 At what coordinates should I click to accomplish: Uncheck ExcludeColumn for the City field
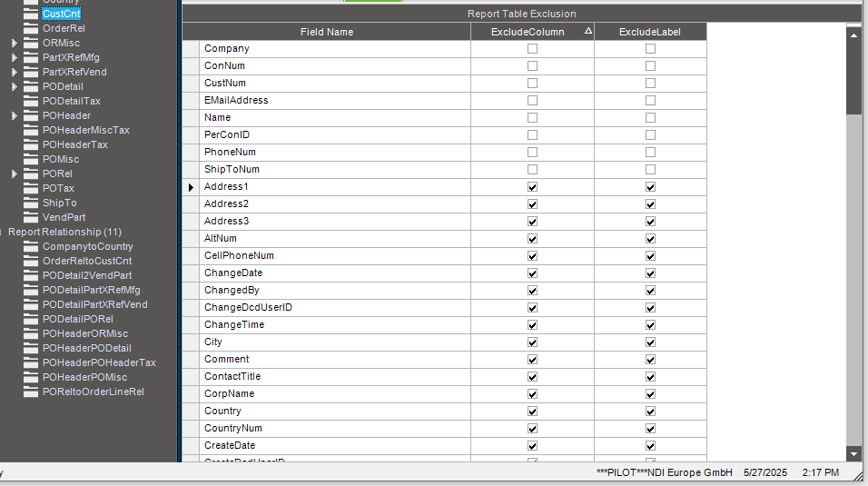(533, 342)
